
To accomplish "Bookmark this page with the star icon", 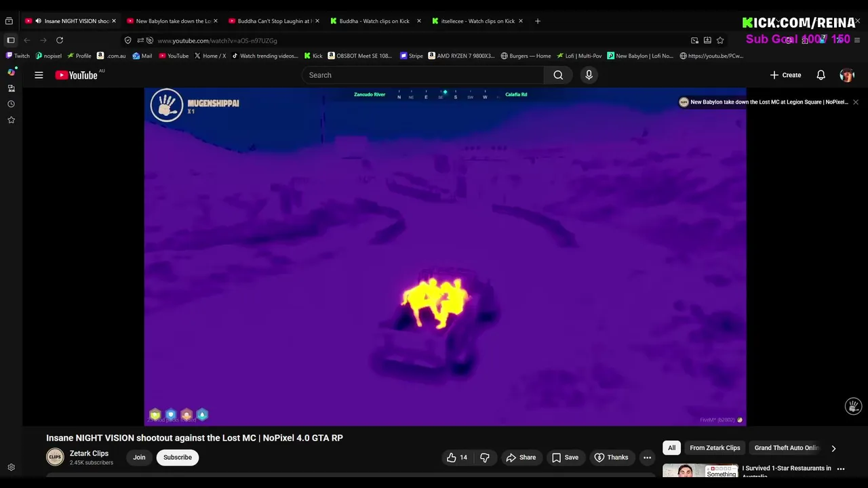I will [720, 41].
